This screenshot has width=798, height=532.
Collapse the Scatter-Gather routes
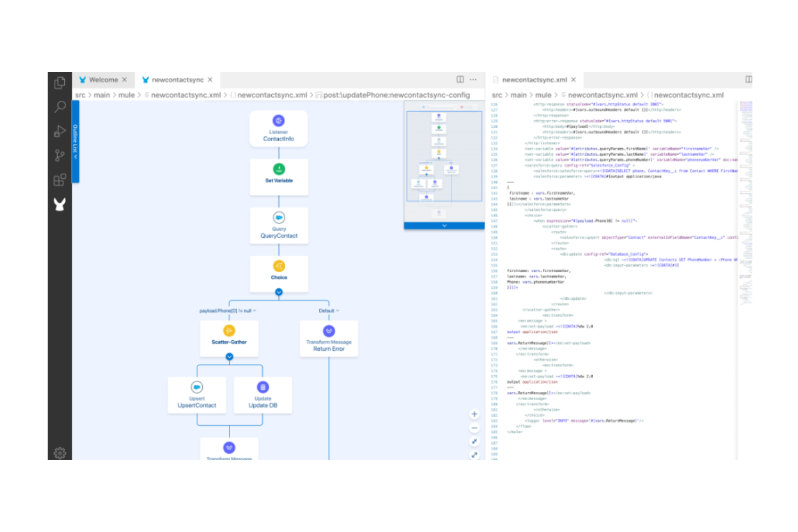click(x=229, y=357)
